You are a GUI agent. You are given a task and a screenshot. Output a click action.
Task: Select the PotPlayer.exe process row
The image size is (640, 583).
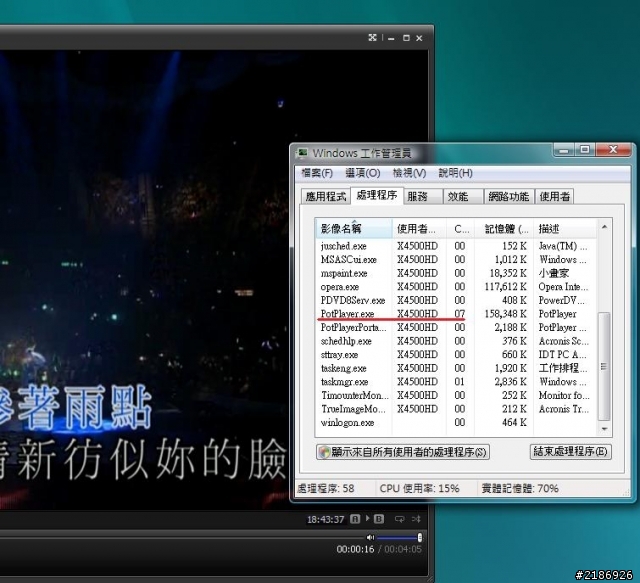tap(456, 314)
